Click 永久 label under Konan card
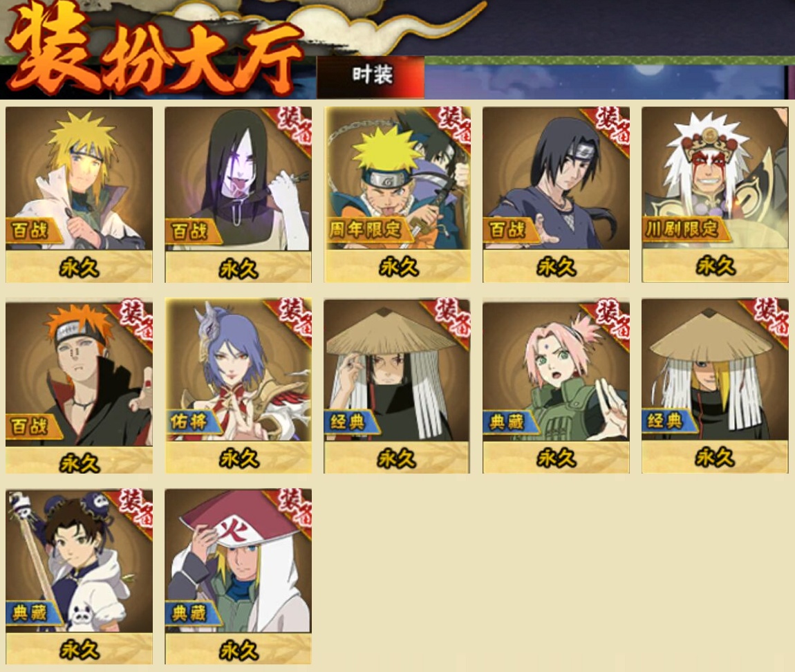795x672 pixels. [238, 458]
